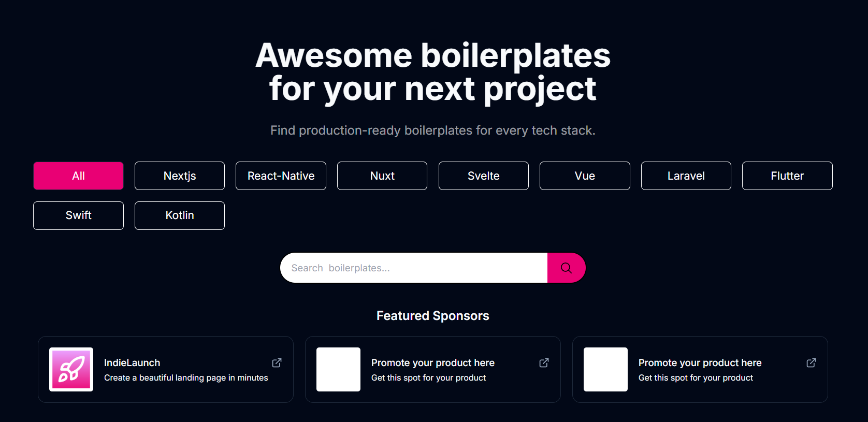Click middle 'Promote your product here' title
The height and width of the screenshot is (422, 868).
click(x=432, y=362)
